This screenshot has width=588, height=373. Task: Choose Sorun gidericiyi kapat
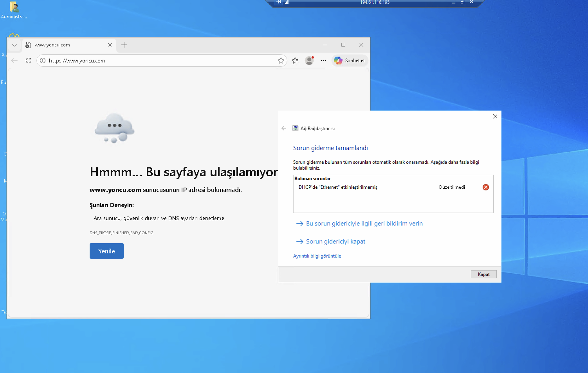tap(330, 241)
